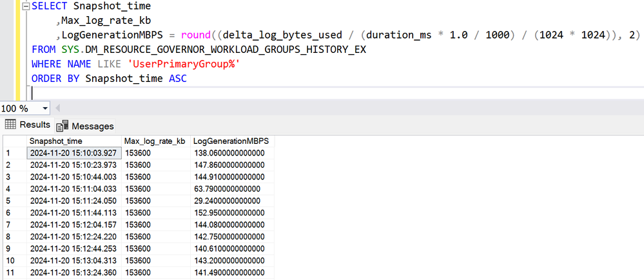Click the 152.95 LogGenerationMBPS value
Image resolution: width=644 pixels, height=280 pixels.
click(232, 212)
